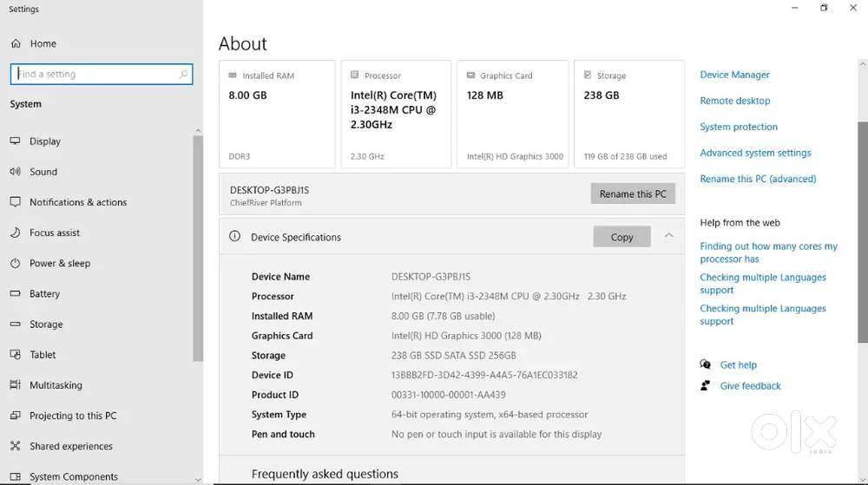
Task: Select Shared experiences
Action: point(71,445)
